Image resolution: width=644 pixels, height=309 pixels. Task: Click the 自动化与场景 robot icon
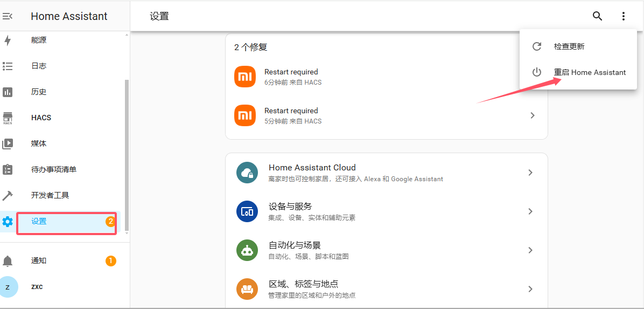[247, 250]
